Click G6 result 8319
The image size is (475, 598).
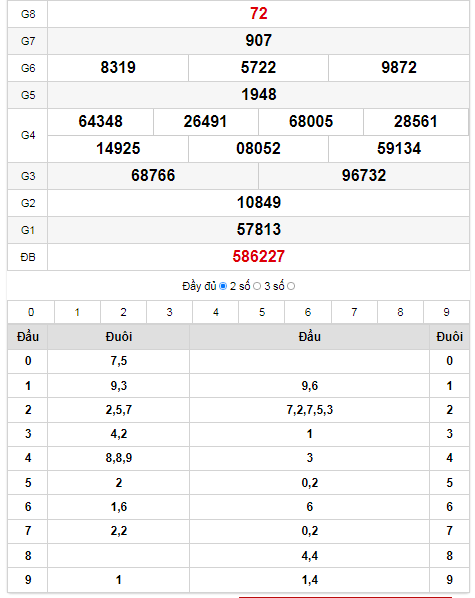point(118,68)
